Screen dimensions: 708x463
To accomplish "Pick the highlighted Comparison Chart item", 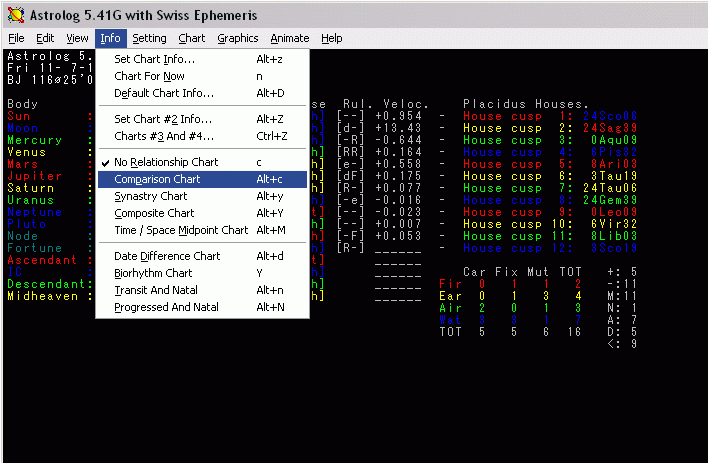I will click(202, 179).
